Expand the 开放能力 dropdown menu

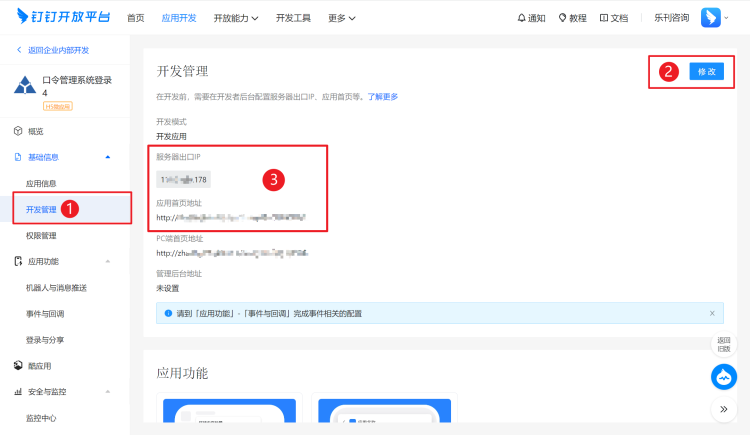(x=236, y=18)
